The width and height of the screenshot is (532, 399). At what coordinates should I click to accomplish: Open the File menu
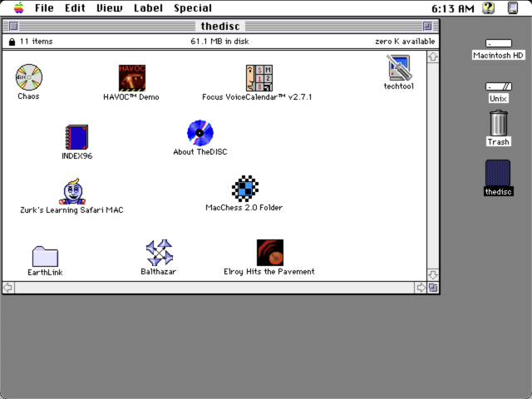pyautogui.click(x=44, y=7)
